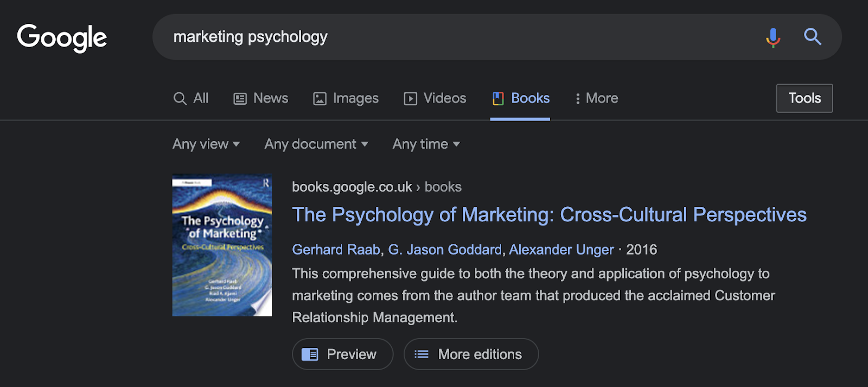Switch to the News tab
This screenshot has width=868, height=387.
pyautogui.click(x=261, y=98)
